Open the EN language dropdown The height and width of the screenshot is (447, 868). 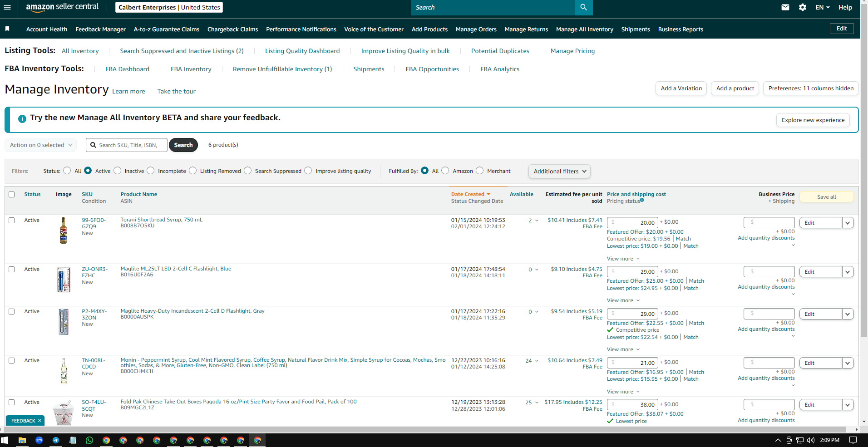823,7
